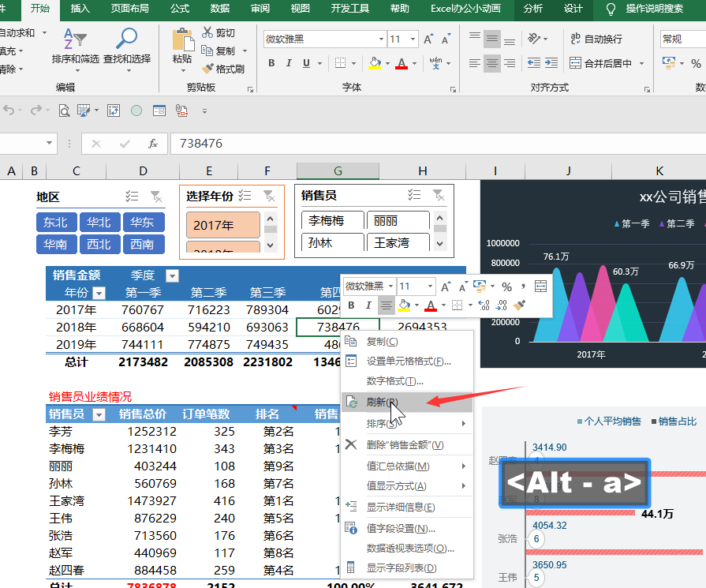
Task: Toggle italic in ribbon font group
Action: point(289,63)
